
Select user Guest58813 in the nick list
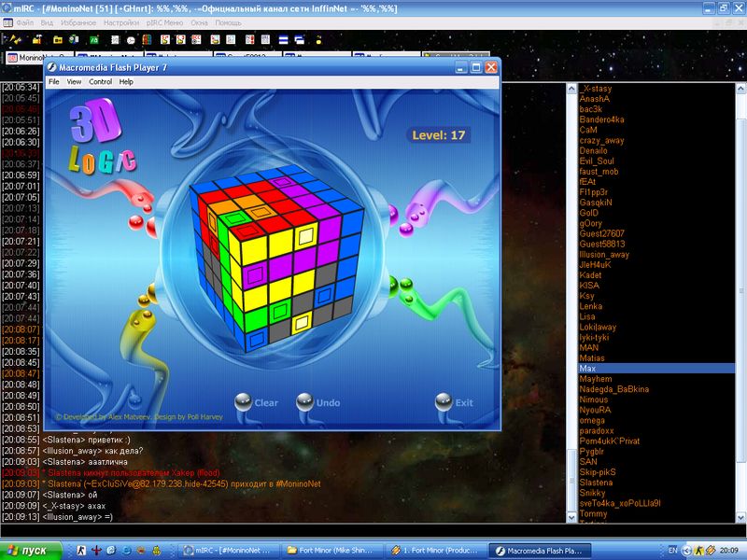coord(602,245)
